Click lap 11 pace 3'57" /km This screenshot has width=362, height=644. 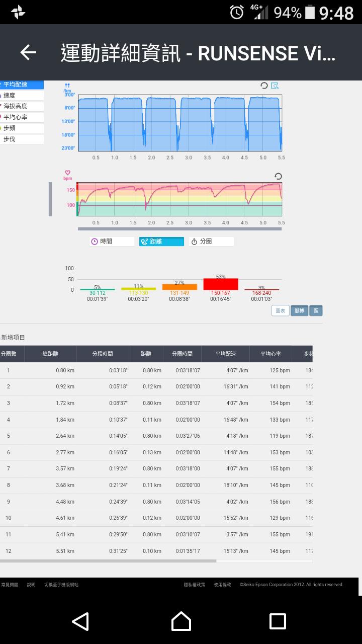pos(237,534)
